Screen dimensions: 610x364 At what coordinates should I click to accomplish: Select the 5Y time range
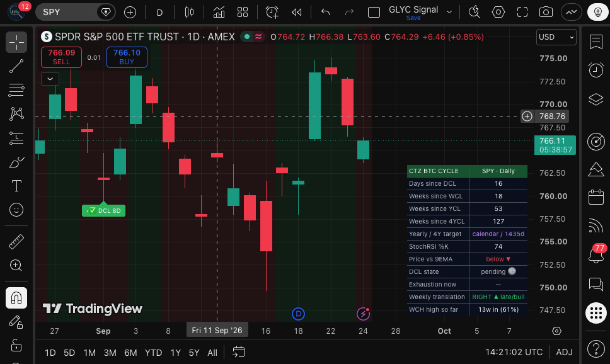click(x=193, y=353)
